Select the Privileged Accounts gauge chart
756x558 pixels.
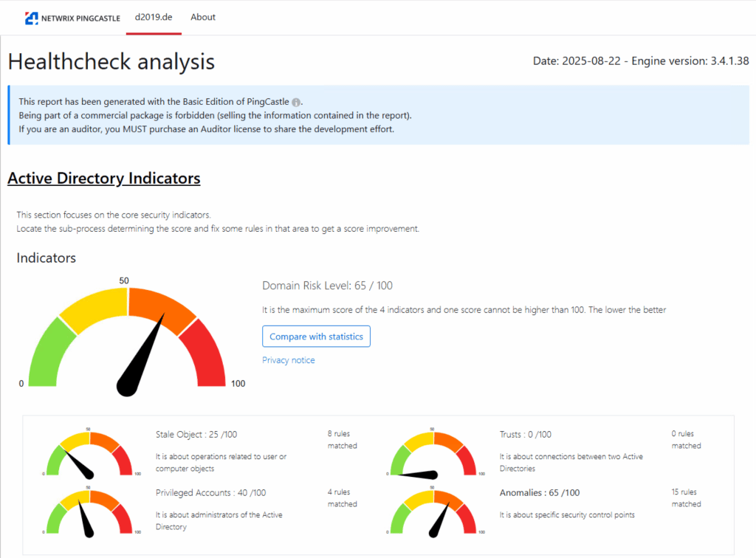pyautogui.click(x=88, y=512)
